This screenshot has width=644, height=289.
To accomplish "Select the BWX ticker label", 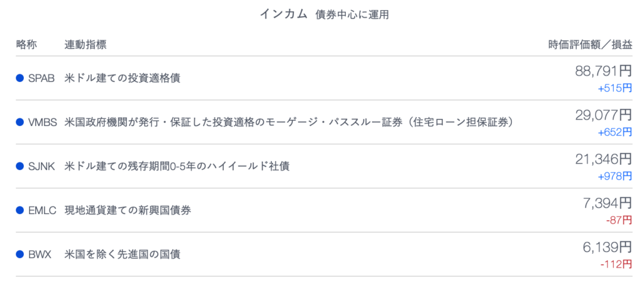I will pyautogui.click(x=40, y=254).
